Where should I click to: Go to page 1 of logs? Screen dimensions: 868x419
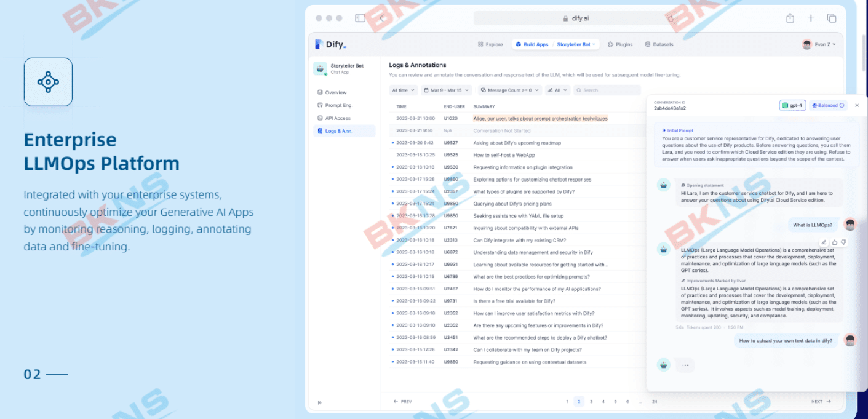pyautogui.click(x=567, y=401)
